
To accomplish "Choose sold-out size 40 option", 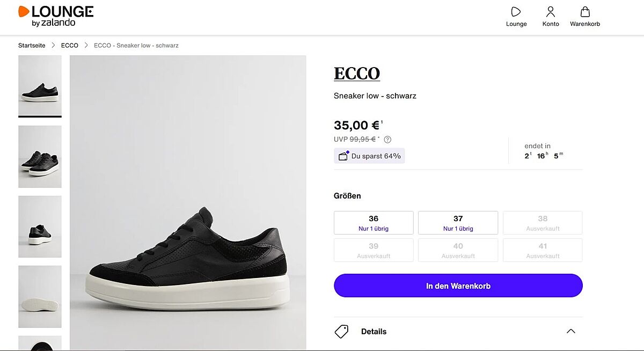I will pos(458,251).
